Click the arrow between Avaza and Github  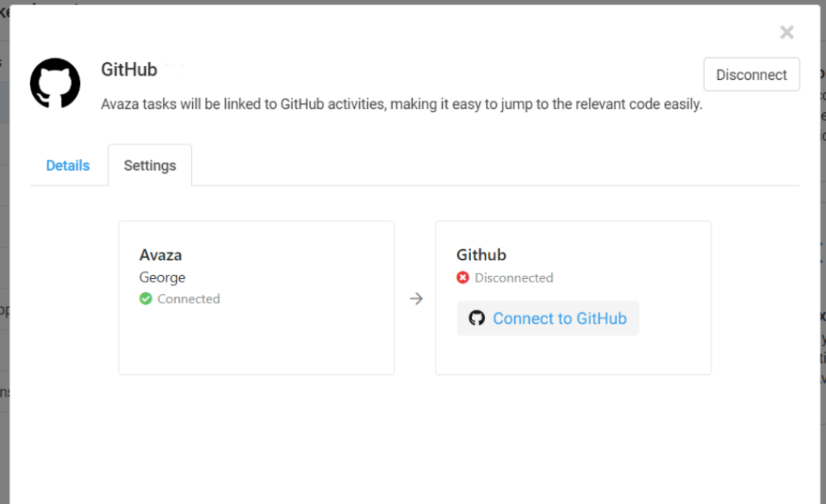tap(416, 298)
